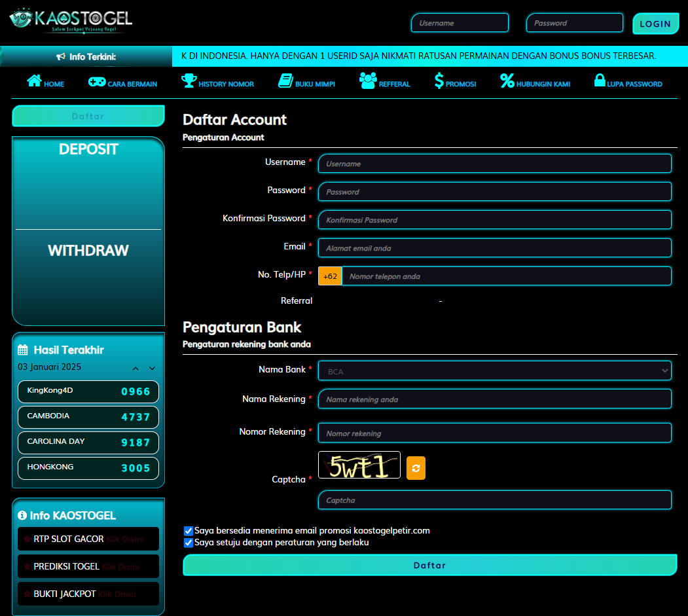Show next result date with down chevron
The height and width of the screenshot is (616, 688).
pyautogui.click(x=153, y=369)
